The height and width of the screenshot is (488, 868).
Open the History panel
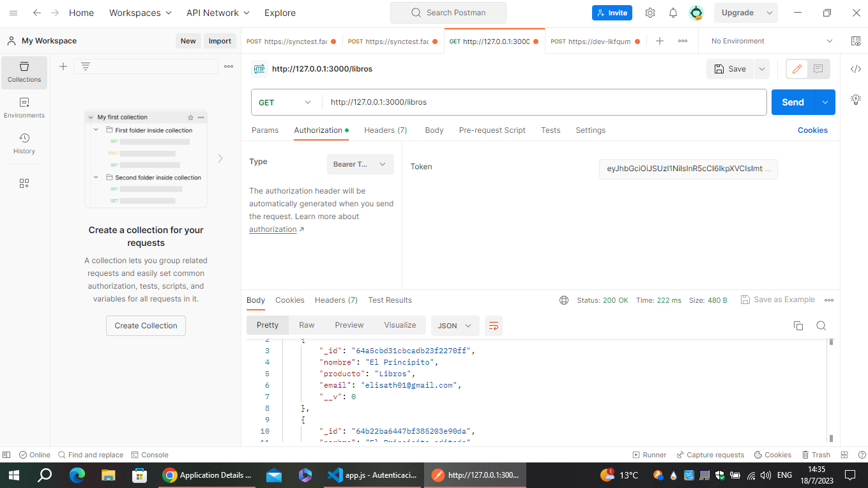point(24,142)
